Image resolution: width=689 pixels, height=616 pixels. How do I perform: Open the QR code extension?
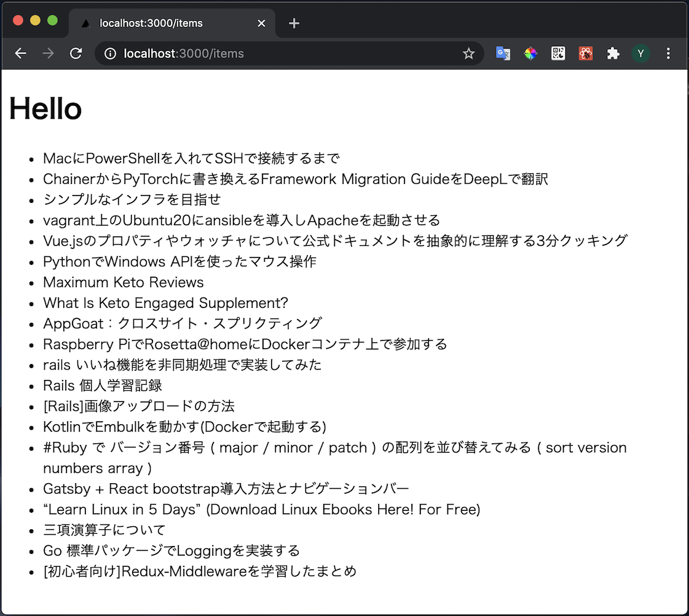pyautogui.click(x=558, y=53)
